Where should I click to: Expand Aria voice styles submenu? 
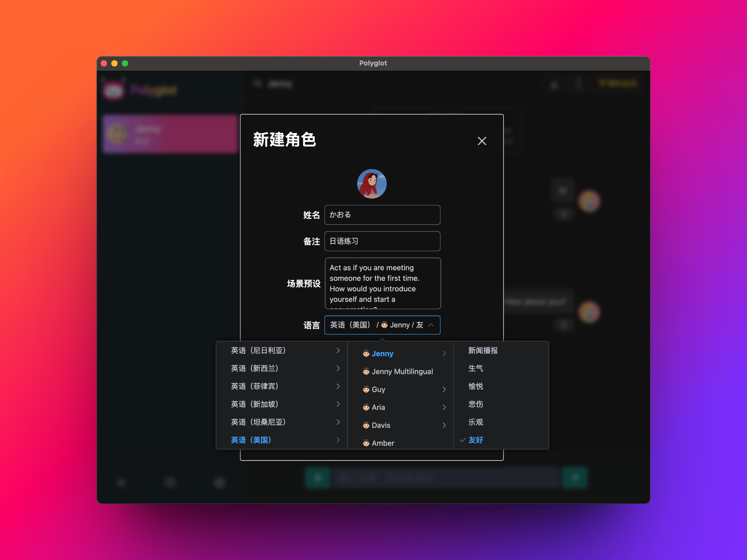tap(445, 407)
